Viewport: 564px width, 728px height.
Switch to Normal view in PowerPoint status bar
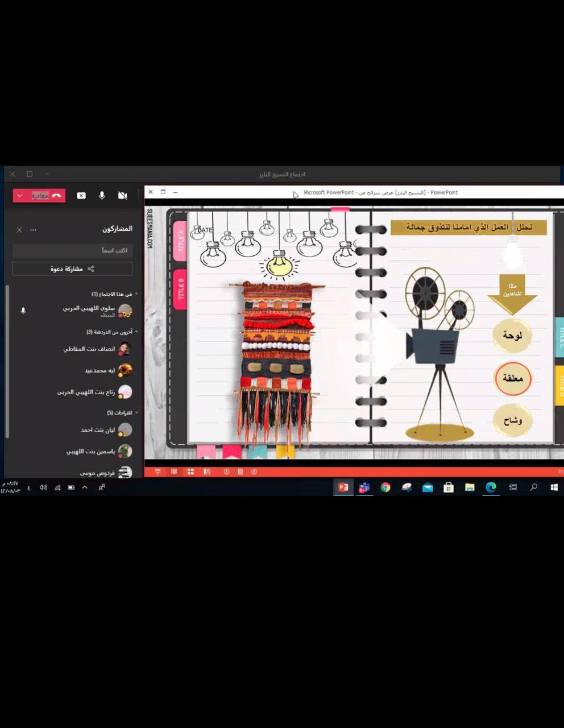(207, 471)
